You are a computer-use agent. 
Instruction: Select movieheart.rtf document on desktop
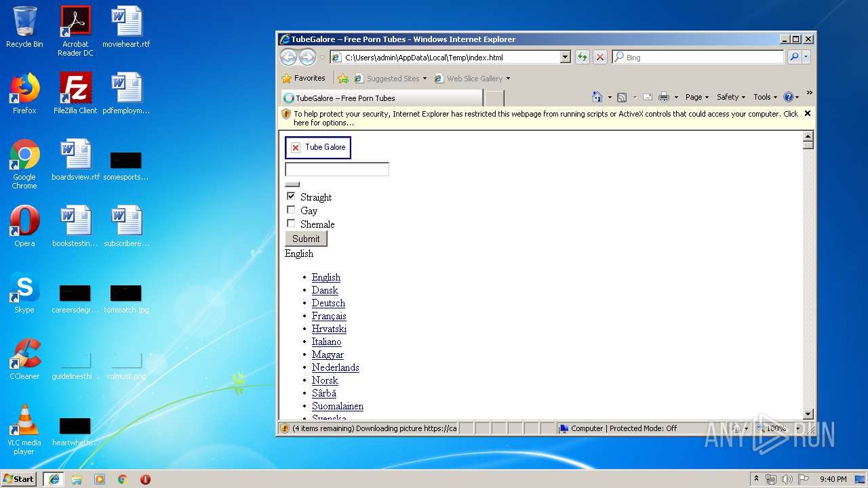(126, 27)
